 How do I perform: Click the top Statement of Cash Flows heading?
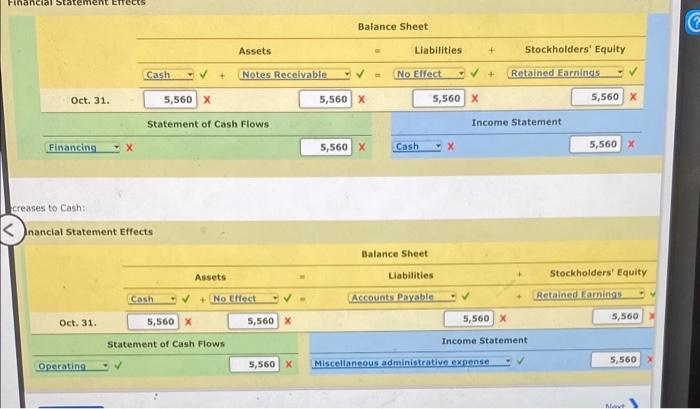coord(208,124)
